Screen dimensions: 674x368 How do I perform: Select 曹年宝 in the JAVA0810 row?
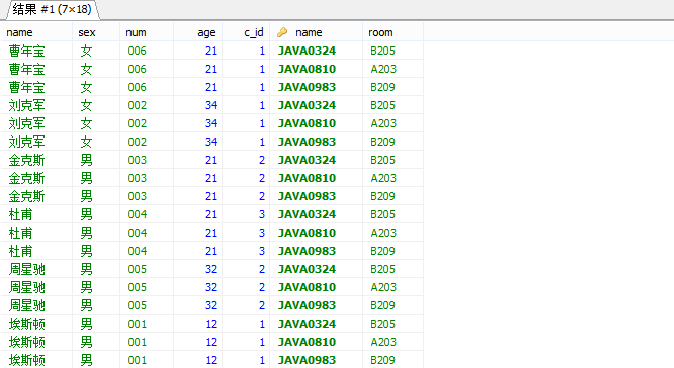click(27, 69)
